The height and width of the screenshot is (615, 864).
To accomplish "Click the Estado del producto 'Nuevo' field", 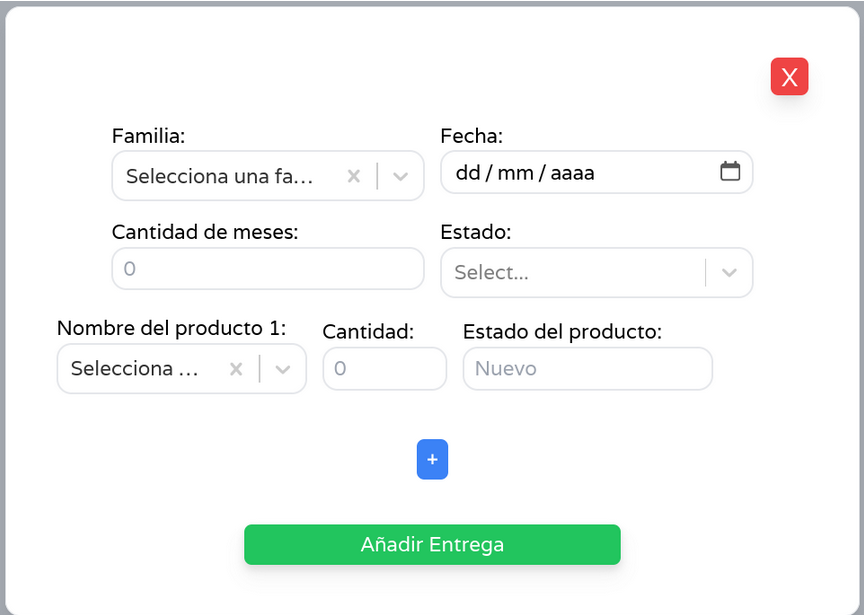I will tap(587, 369).
